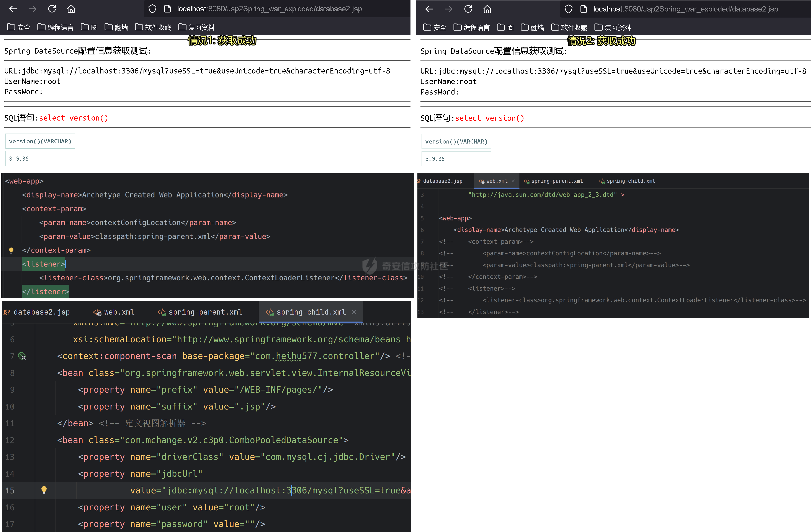
Task: Open the 编程语言 bookmark folder on left
Action: (56, 27)
